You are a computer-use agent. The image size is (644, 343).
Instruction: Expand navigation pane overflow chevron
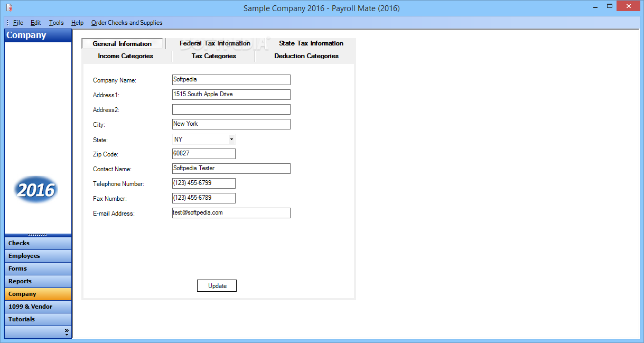tap(67, 332)
